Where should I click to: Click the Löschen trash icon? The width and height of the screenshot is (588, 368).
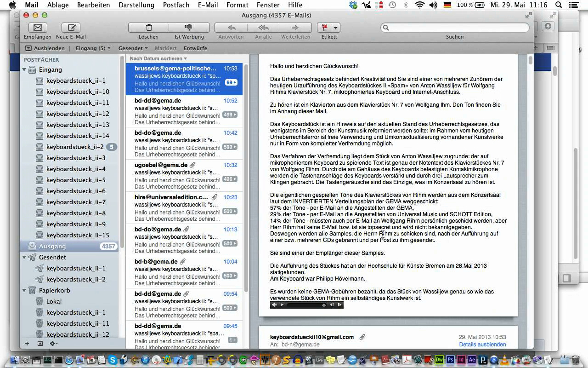coord(148,28)
